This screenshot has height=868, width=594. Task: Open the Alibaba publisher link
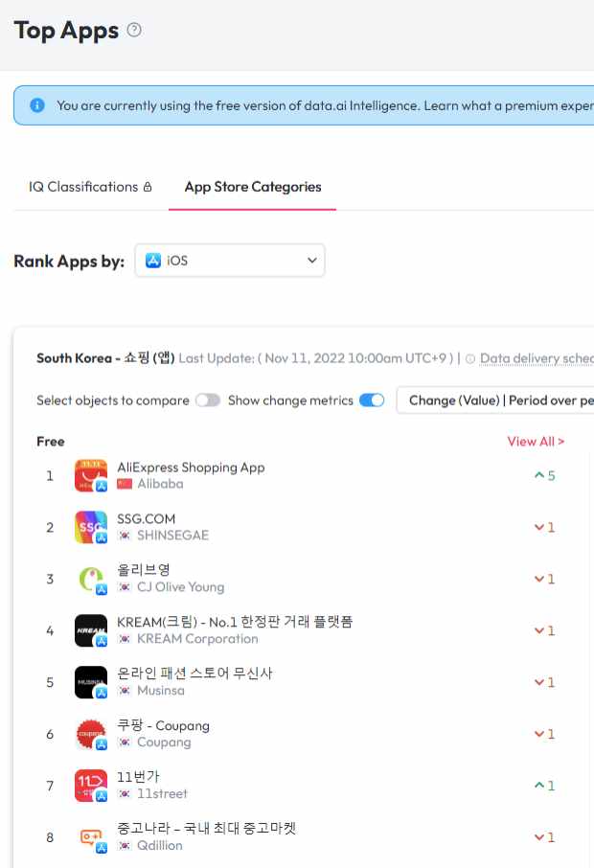coord(160,484)
